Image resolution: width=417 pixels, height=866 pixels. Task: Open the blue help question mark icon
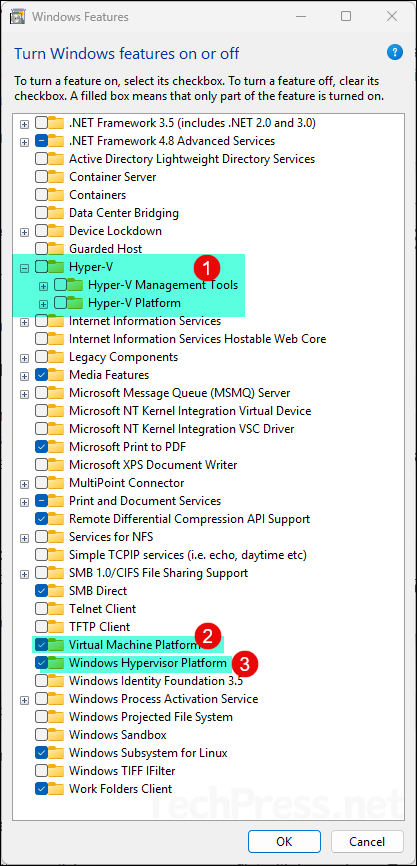394,52
